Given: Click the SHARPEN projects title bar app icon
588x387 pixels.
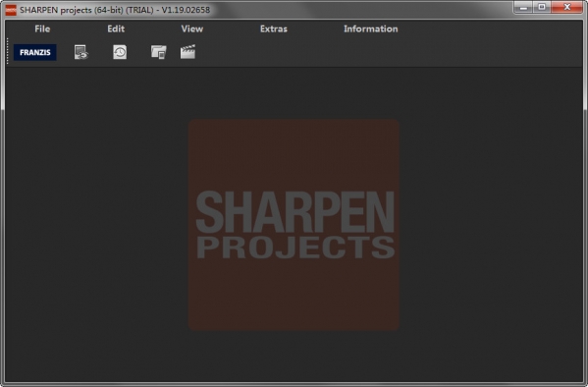Looking at the screenshot, I should [11, 10].
